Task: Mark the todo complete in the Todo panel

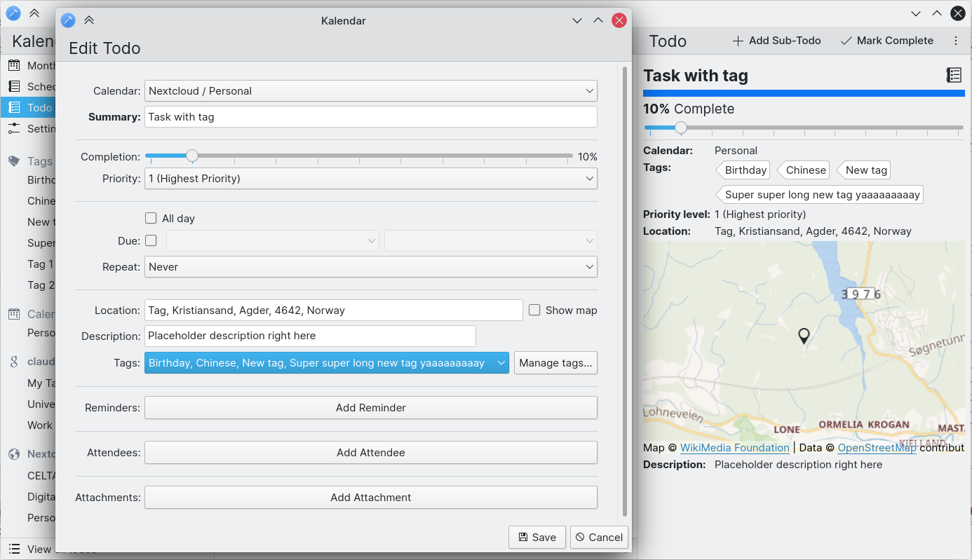Action: (887, 41)
